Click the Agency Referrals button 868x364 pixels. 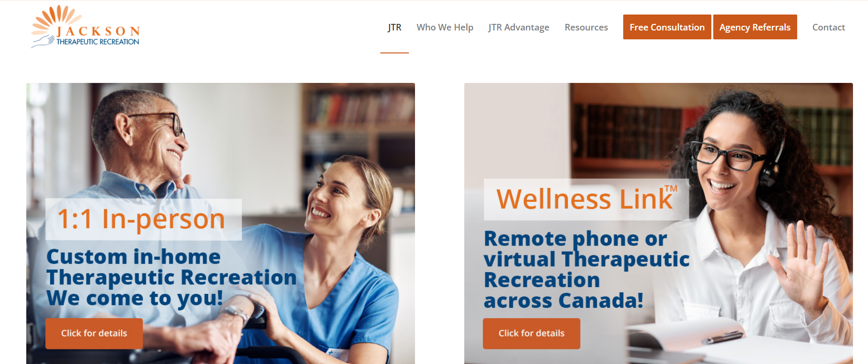pos(755,27)
